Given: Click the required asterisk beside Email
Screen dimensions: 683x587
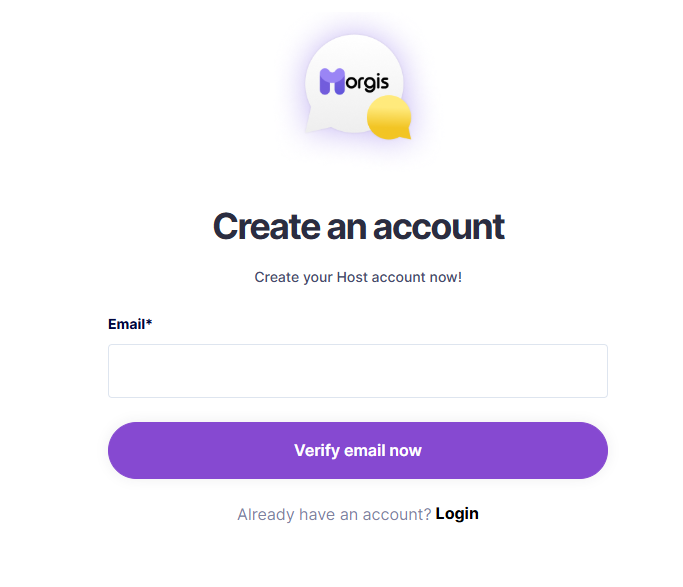Looking at the screenshot, I should pos(149,322).
